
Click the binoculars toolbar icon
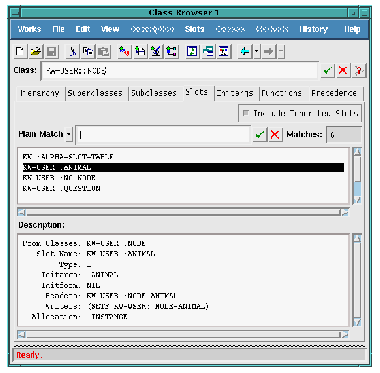[140, 51]
